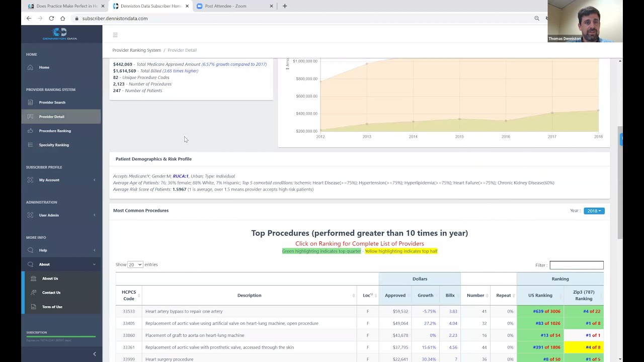Screen dimensions: 644x362
Task: Toggle sidebar with hamburger menu icon
Action: [x=115, y=35]
